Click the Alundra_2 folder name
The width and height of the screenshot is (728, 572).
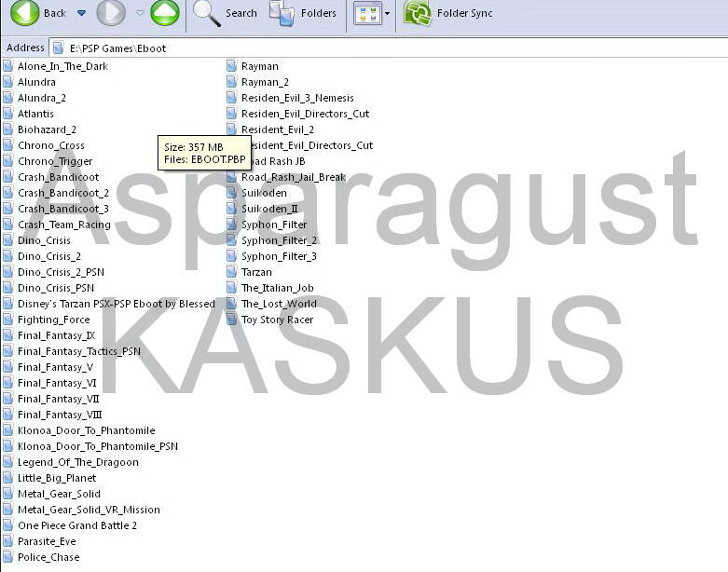[x=42, y=98]
